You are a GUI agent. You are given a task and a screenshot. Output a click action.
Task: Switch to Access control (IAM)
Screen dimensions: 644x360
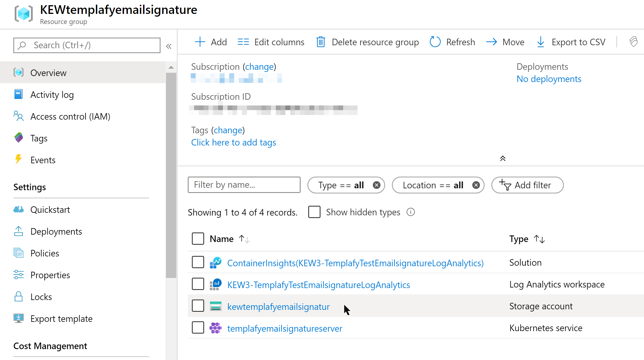coord(70,116)
